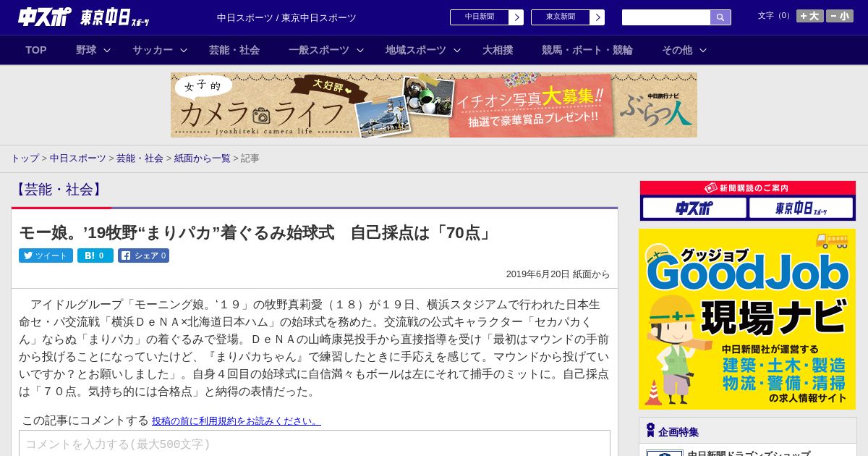Click into the comment text box
The image size is (868, 456).
[315, 444]
